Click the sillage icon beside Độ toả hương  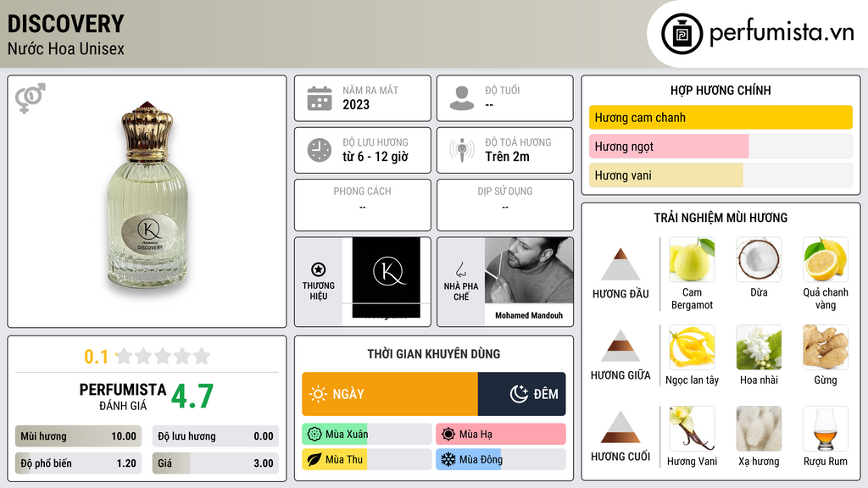point(462,150)
